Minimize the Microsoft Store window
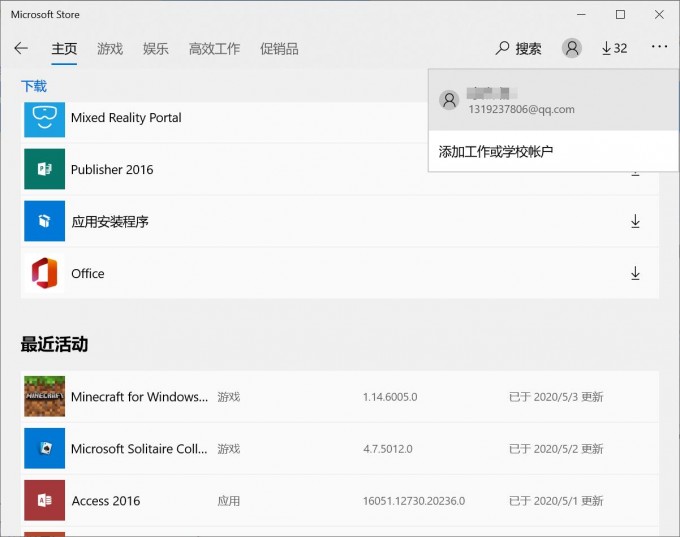680x537 pixels. click(581, 15)
